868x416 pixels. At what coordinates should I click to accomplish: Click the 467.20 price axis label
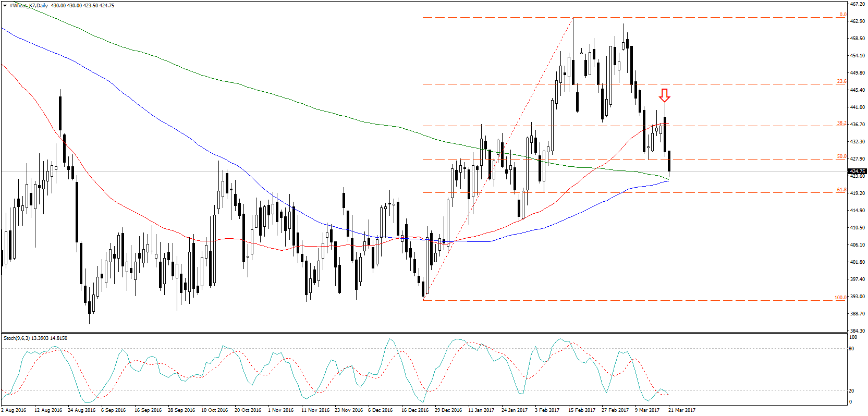point(858,4)
